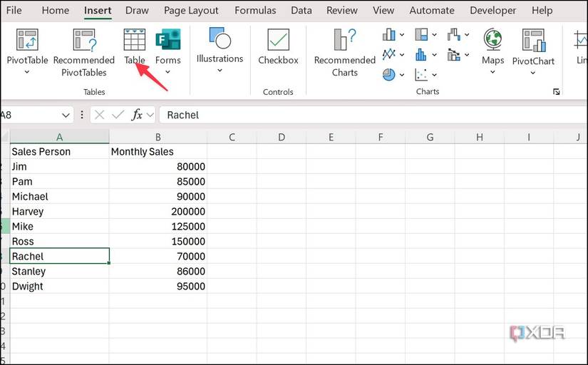Insert a hierarchy treemap chart
This screenshot has height=365, width=588.
coord(421,34)
